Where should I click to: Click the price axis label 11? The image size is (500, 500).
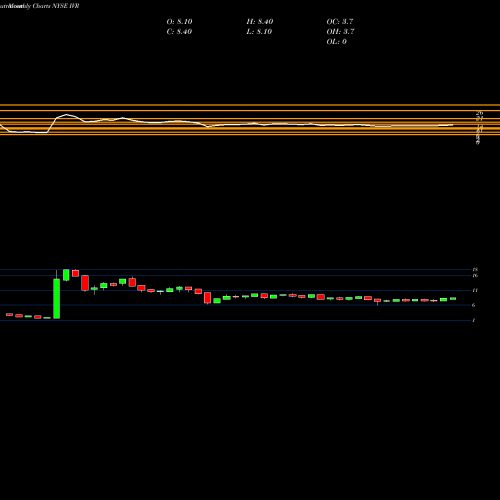(x=475, y=290)
